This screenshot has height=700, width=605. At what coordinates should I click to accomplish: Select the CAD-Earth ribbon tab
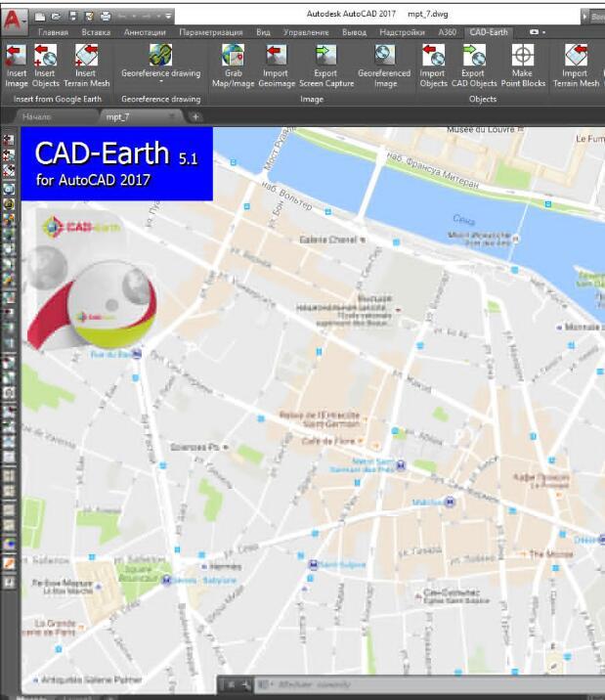[489, 32]
